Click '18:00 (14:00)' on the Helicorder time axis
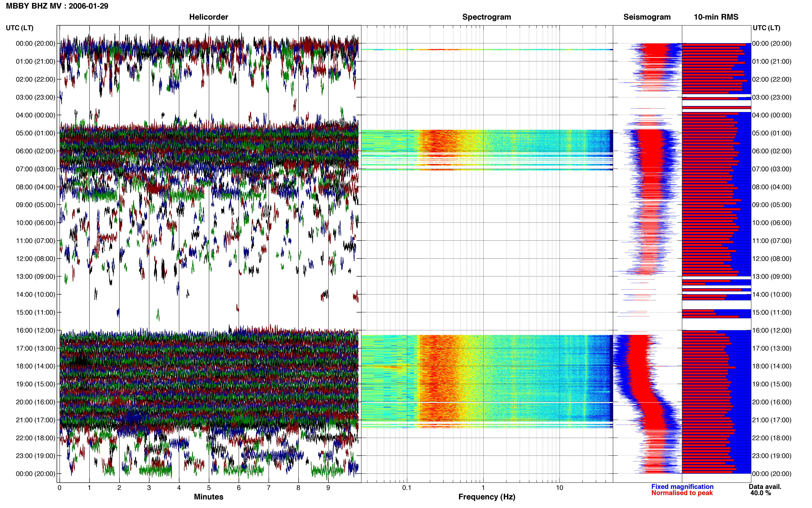The width and height of the screenshot is (812, 508). click(x=36, y=366)
